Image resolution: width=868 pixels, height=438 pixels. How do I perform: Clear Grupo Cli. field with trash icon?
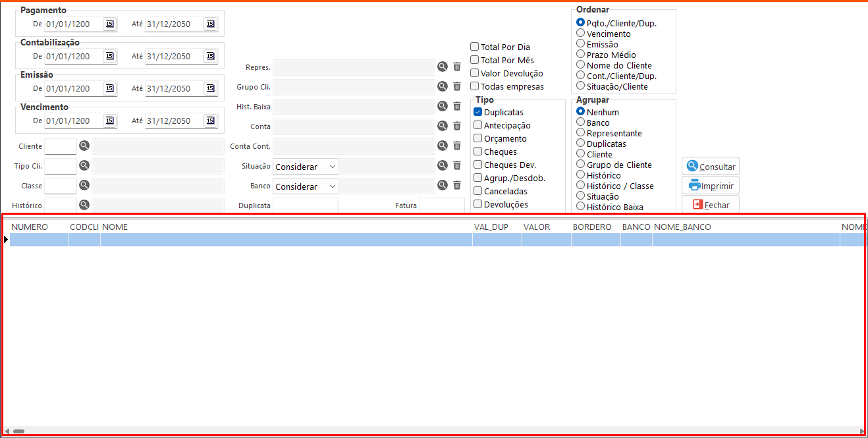click(x=457, y=86)
